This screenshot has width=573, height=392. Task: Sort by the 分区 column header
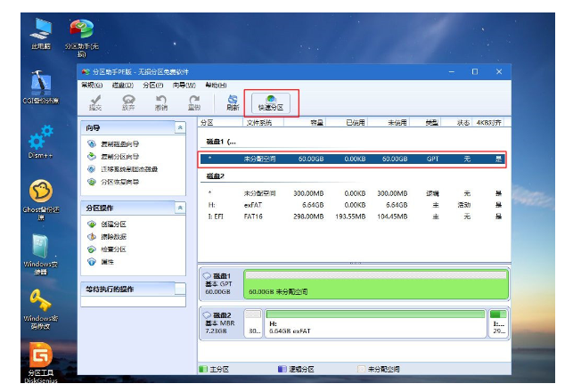coord(220,123)
